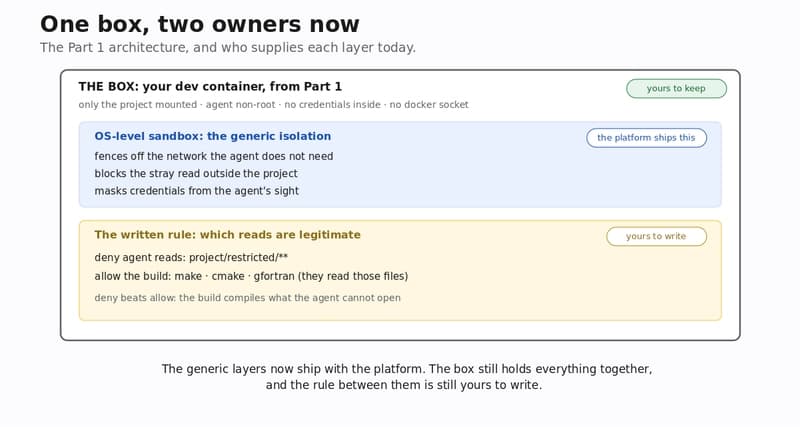This screenshot has width=800, height=427.
Task: Select the 'deny beats allow' footnote
Action: (247, 298)
